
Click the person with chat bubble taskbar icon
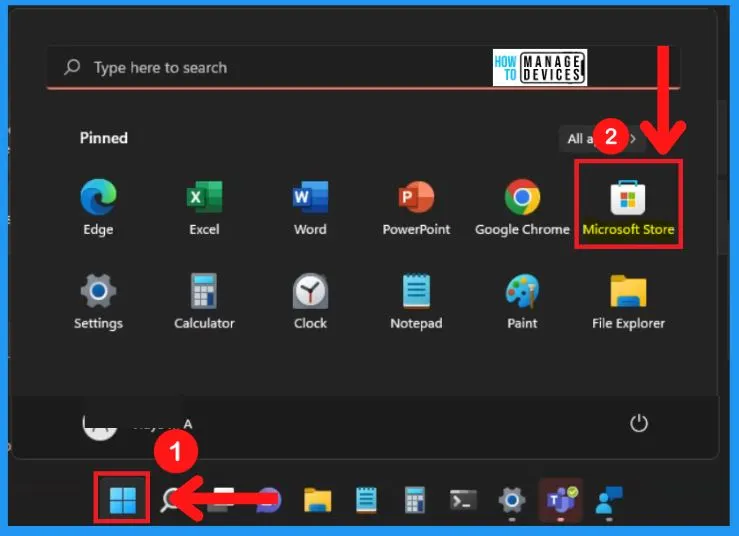coord(609,500)
